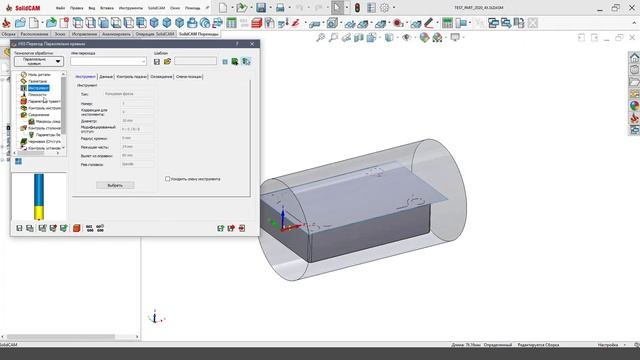Switch to the Данные tab in dialog
Screen dimensions: 640x360
(106, 77)
